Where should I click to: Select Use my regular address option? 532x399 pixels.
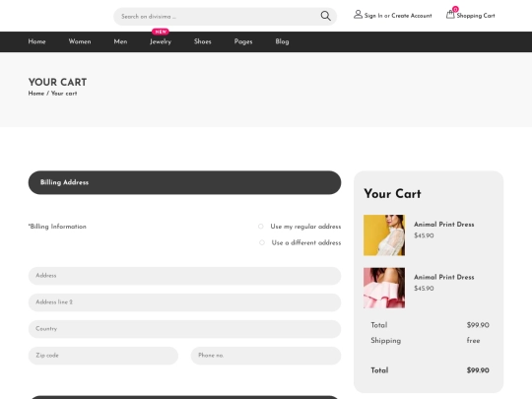click(x=260, y=227)
